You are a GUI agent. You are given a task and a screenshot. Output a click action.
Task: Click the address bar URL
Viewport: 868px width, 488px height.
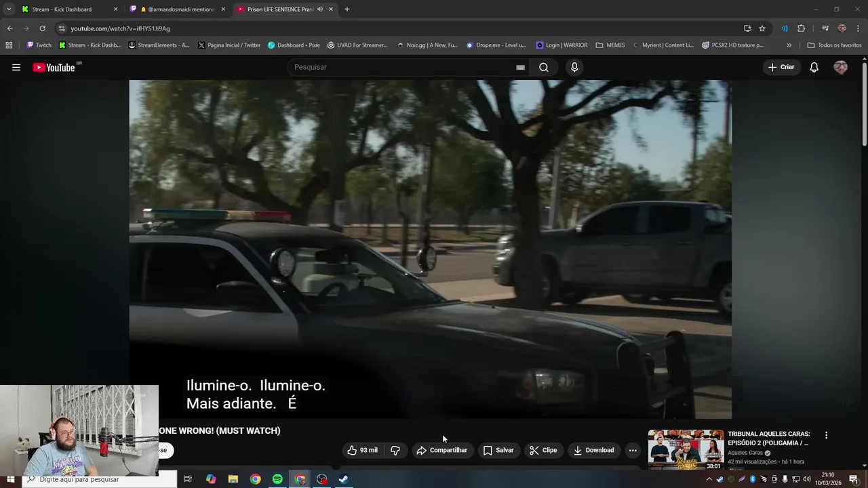click(x=120, y=28)
